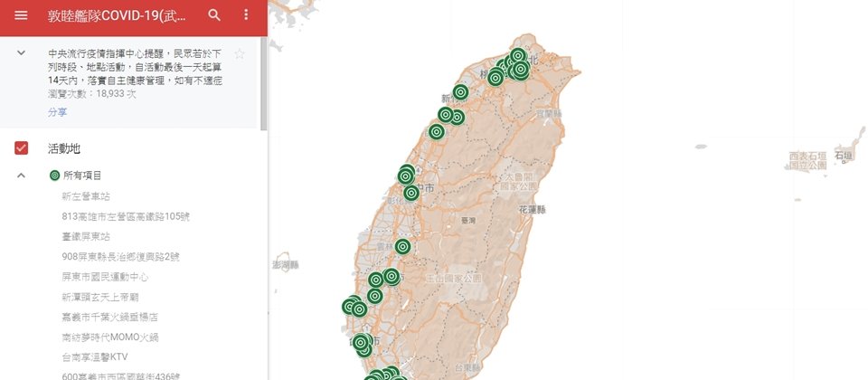Click the 宜蘭縣 label on the map
The image size is (868, 380).
point(549,114)
